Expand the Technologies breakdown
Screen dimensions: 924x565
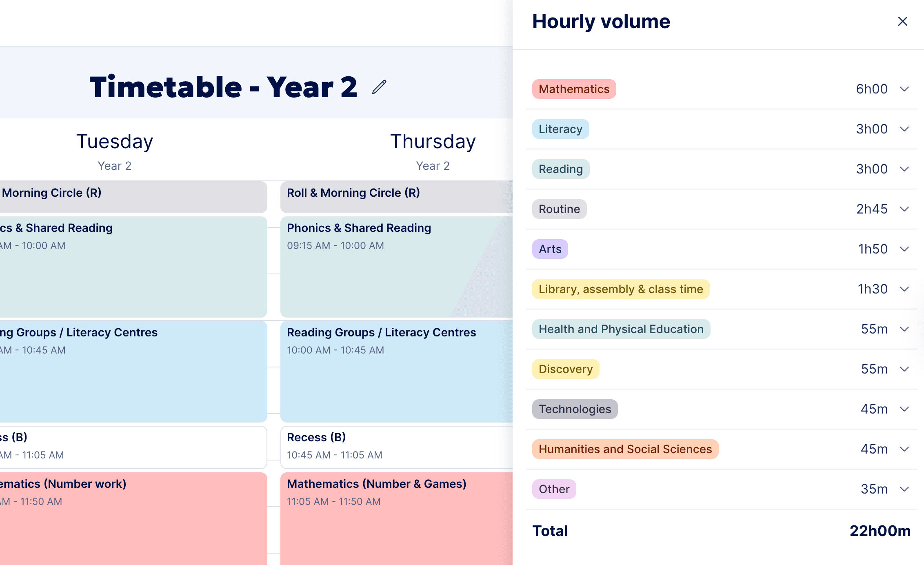[x=904, y=409]
